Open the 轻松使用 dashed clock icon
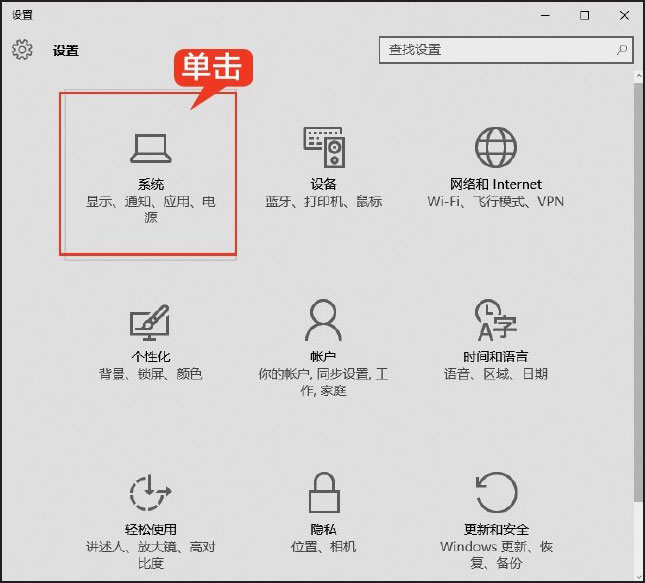 (x=150, y=492)
